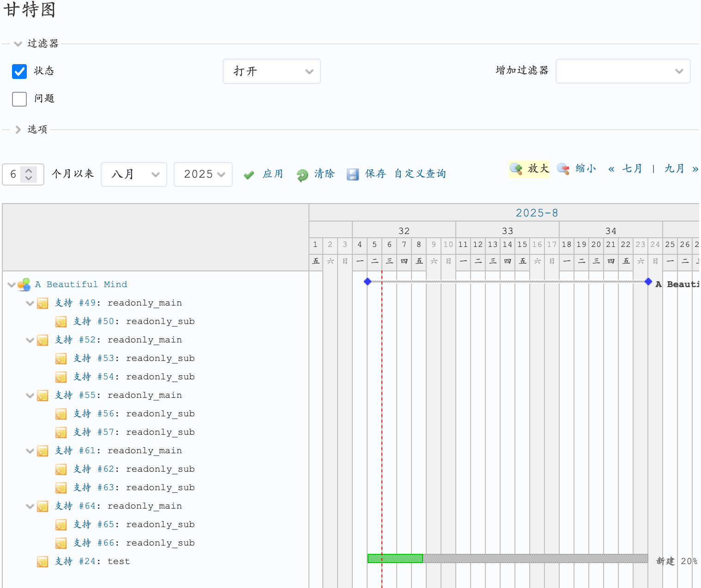Click the issue icon beside #50 readonly_sub
The height and width of the screenshot is (588, 701).
point(61,322)
